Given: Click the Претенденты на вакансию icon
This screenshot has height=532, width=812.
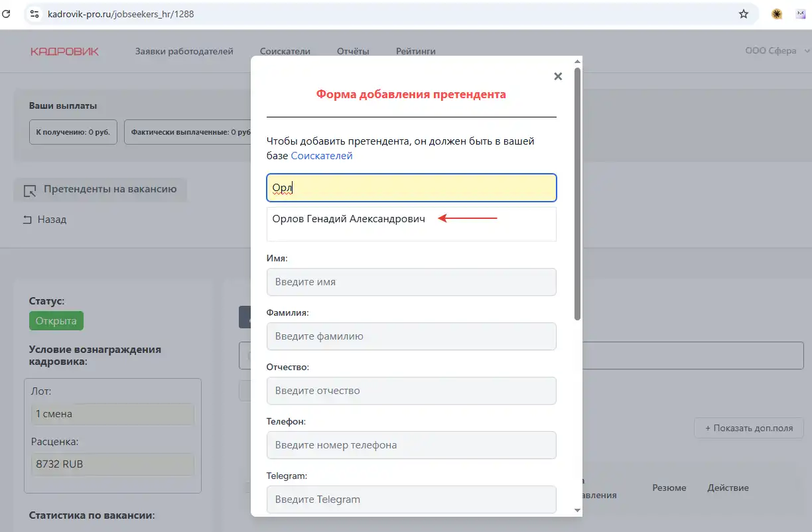Looking at the screenshot, I should pyautogui.click(x=30, y=190).
